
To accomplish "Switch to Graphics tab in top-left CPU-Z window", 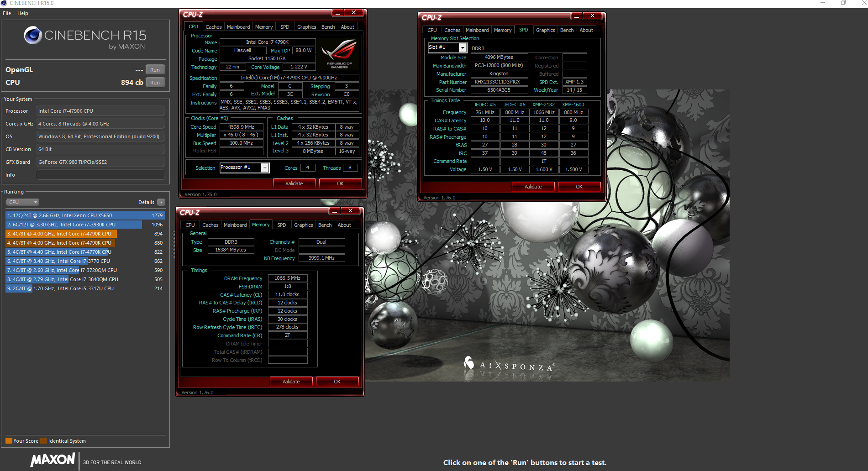I will click(306, 27).
